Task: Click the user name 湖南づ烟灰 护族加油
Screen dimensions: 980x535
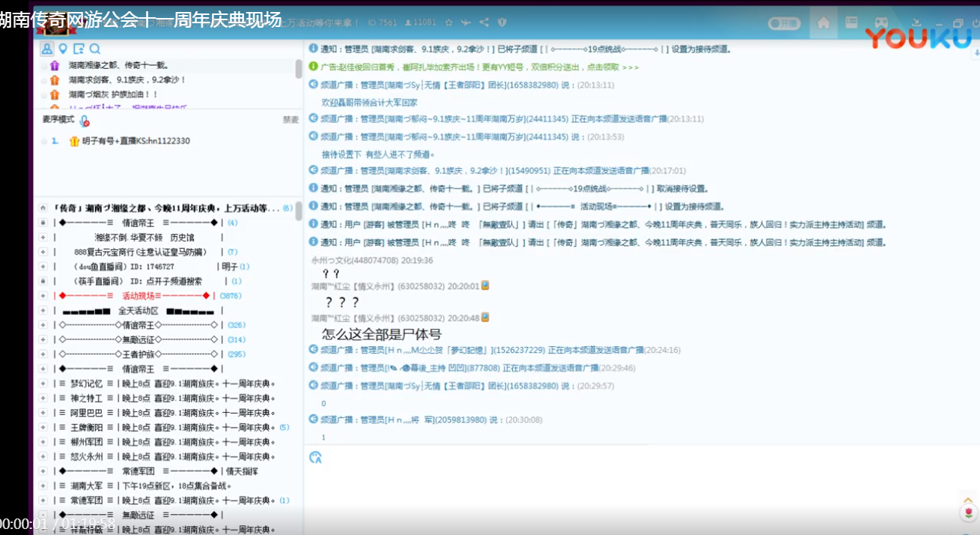Action: (x=114, y=95)
